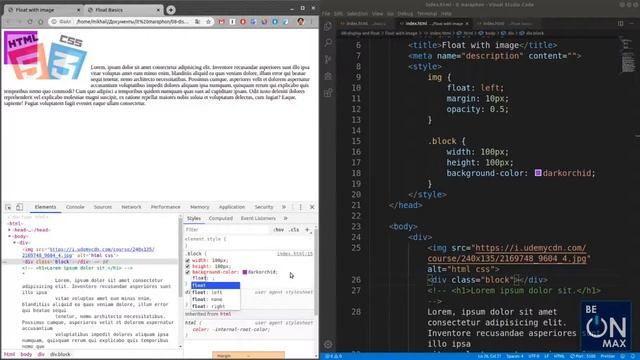This screenshot has width=640, height=360.
Task: Click div.block breadcrumb in DevTools
Action: click(x=60, y=354)
